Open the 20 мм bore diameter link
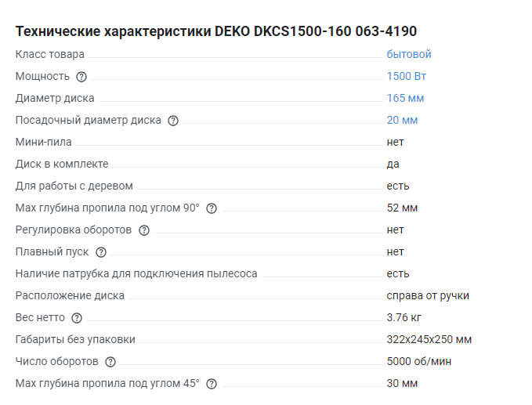 (x=402, y=120)
